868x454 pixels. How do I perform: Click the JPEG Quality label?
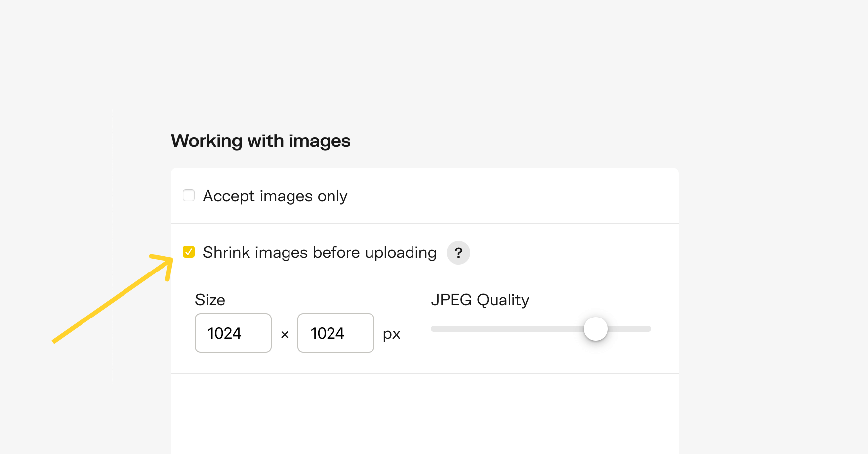(480, 300)
